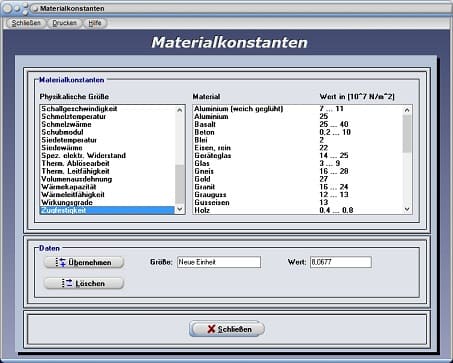The image size is (453, 363).
Task: Select the Eisen, rein material row
Action: click(x=298, y=148)
